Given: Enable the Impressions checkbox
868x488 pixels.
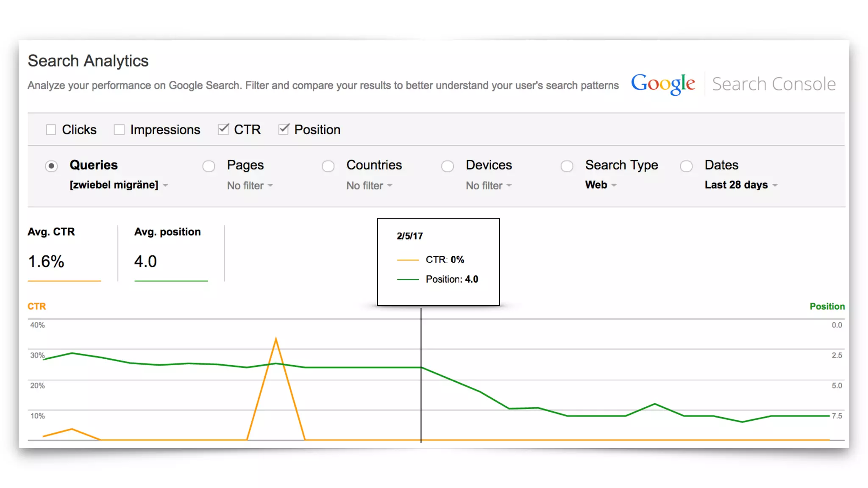Looking at the screenshot, I should tap(119, 130).
